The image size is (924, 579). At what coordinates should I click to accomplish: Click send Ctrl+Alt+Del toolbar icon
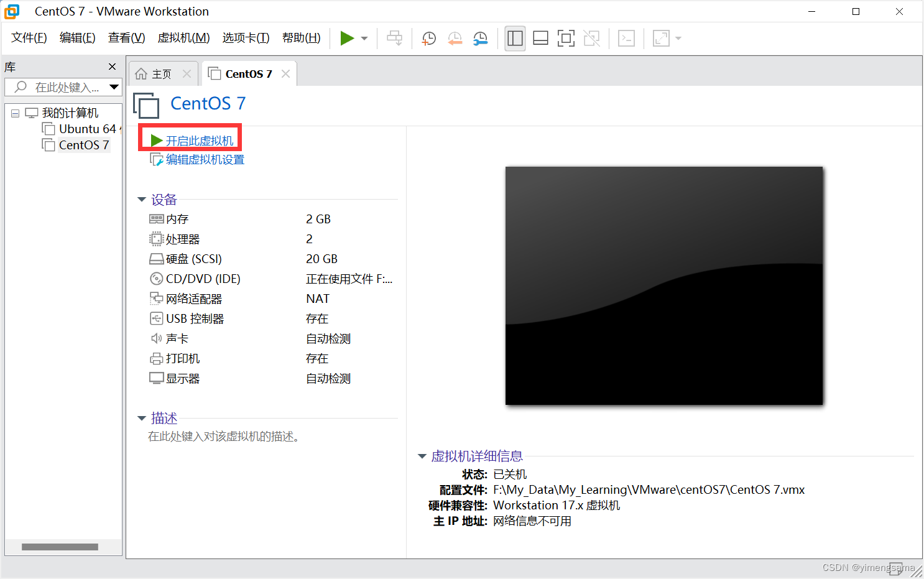click(x=394, y=39)
